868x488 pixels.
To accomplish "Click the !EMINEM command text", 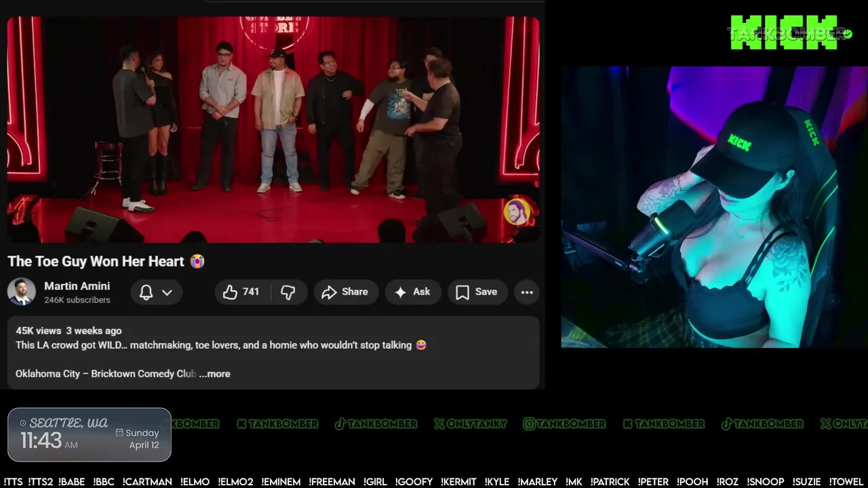I will tap(281, 482).
